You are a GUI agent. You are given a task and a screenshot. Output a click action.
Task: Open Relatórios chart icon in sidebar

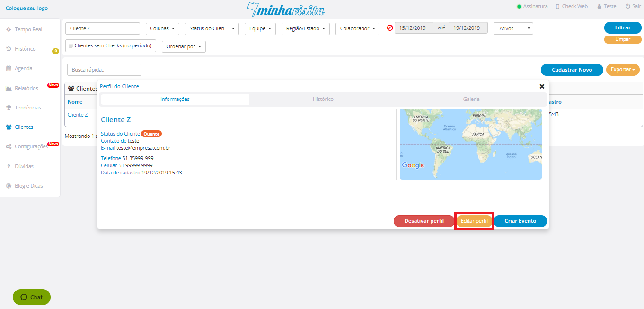9,88
